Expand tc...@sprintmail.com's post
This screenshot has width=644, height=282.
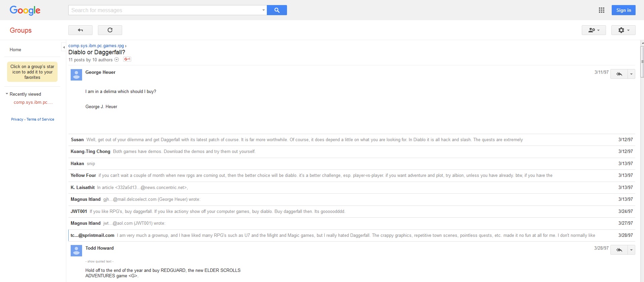coord(352,236)
